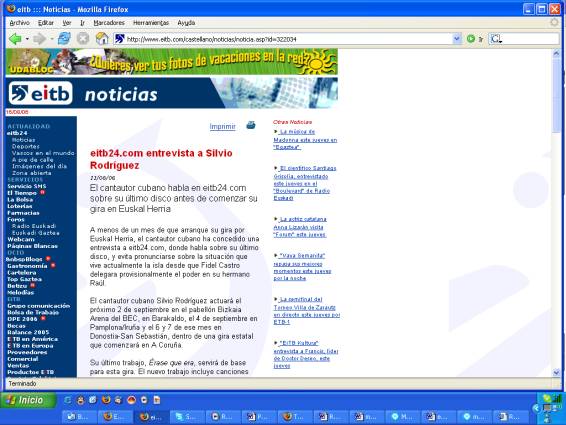Switch to the 'T...' Firefox taskbar button
566x425 pixels.
(294, 417)
